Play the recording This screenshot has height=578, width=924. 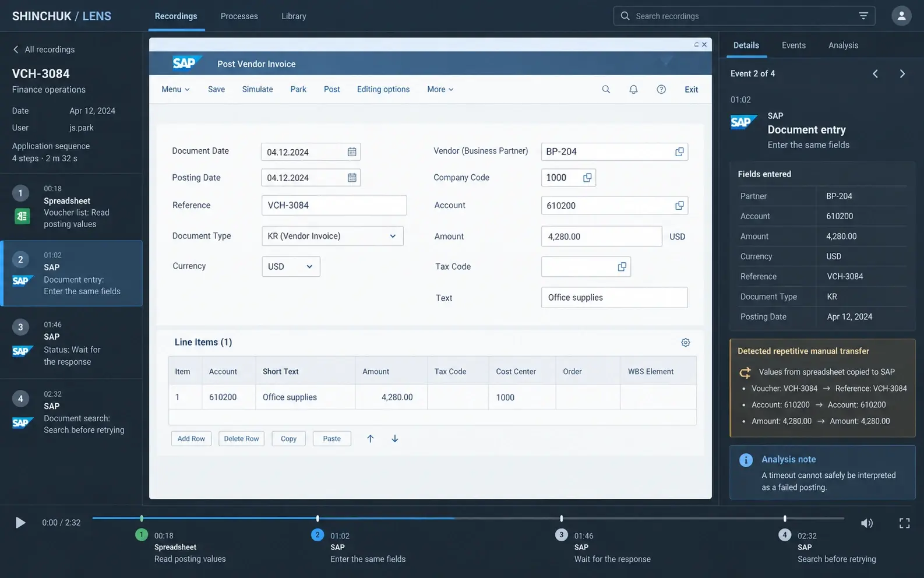click(x=20, y=523)
